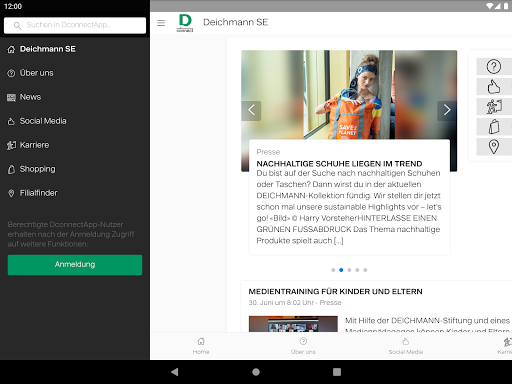Click the Karriere shortcut icon on right panel
This screenshot has height=384, width=512.
[494, 107]
